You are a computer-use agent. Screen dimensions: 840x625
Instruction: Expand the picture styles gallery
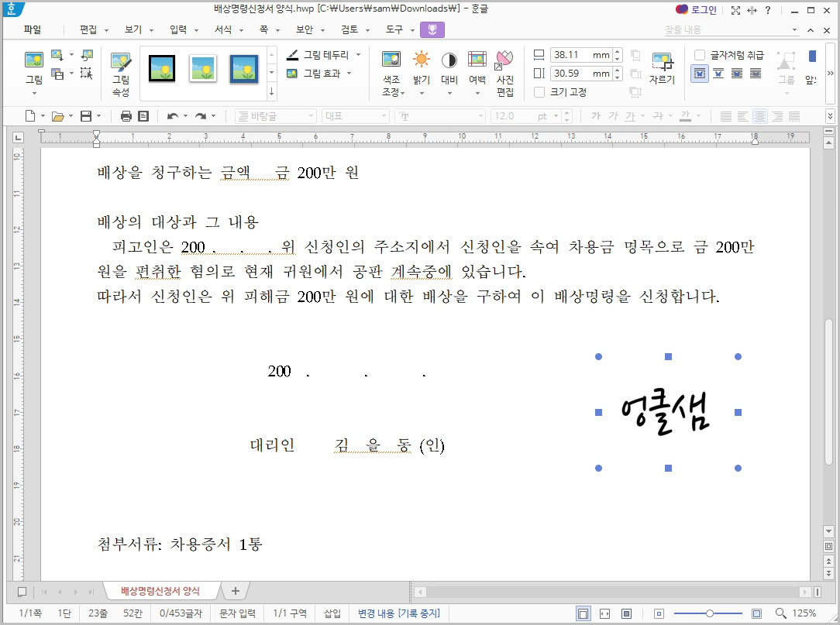click(x=270, y=91)
